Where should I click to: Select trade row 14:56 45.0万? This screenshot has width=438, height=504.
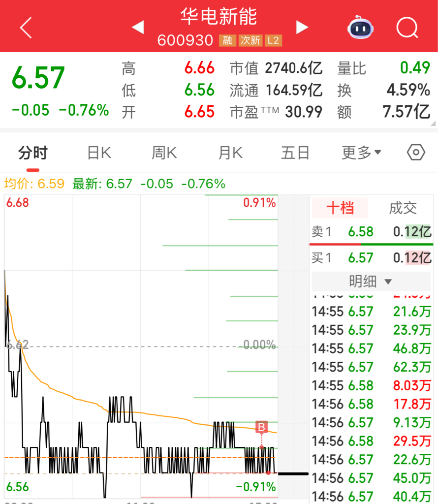click(x=371, y=478)
